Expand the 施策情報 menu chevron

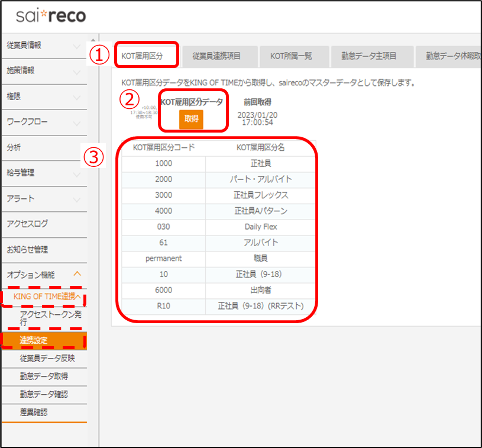[x=76, y=72]
